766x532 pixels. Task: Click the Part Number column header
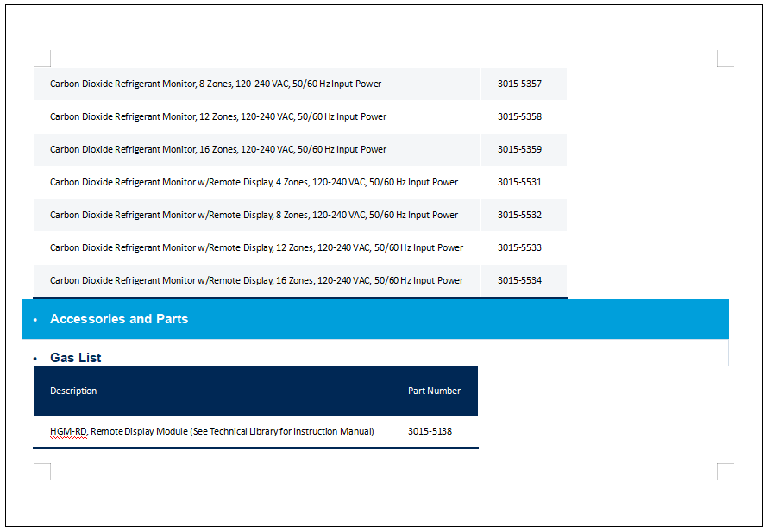click(434, 391)
